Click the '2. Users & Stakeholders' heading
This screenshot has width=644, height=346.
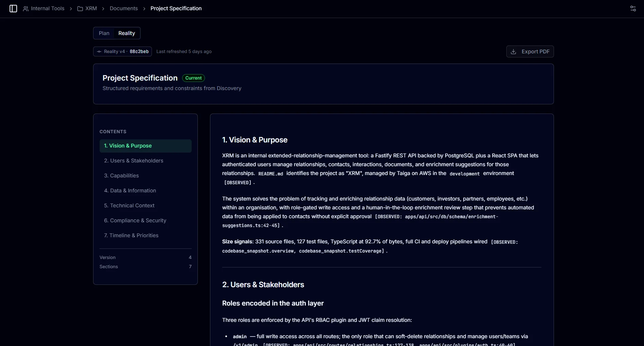[x=263, y=285]
